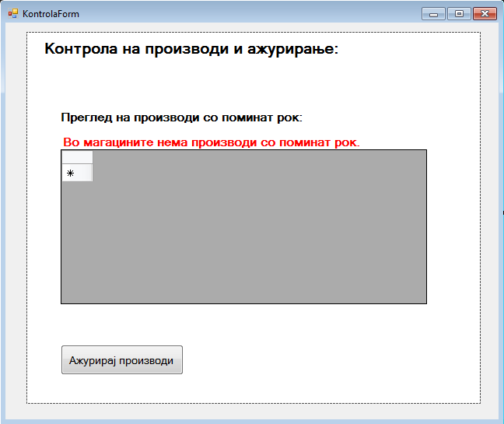Click the KontrolaForm title text
Viewport: 504px width, 424px height.
click(x=51, y=14)
